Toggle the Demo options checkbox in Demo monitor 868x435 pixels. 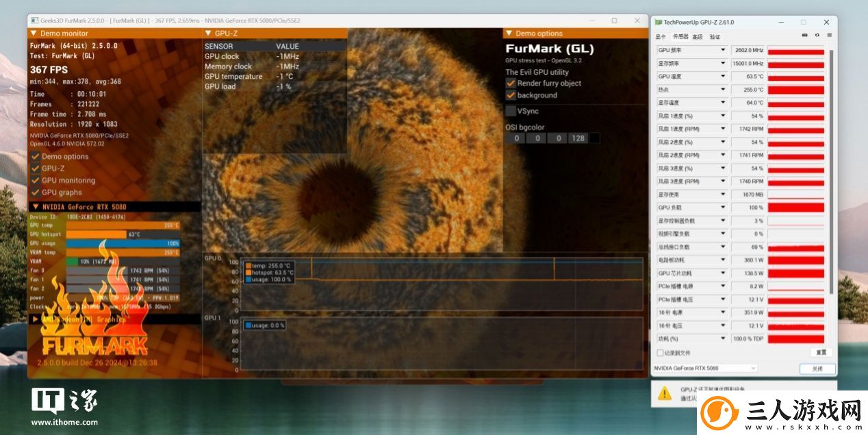coord(35,156)
